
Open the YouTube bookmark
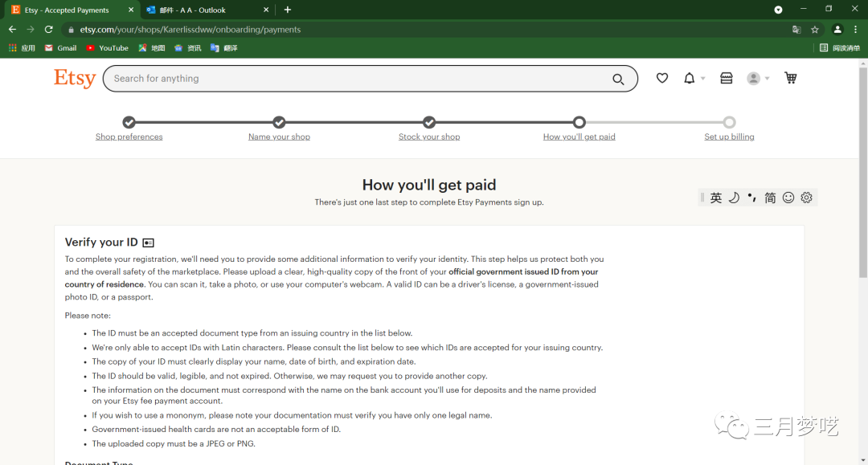pos(108,48)
